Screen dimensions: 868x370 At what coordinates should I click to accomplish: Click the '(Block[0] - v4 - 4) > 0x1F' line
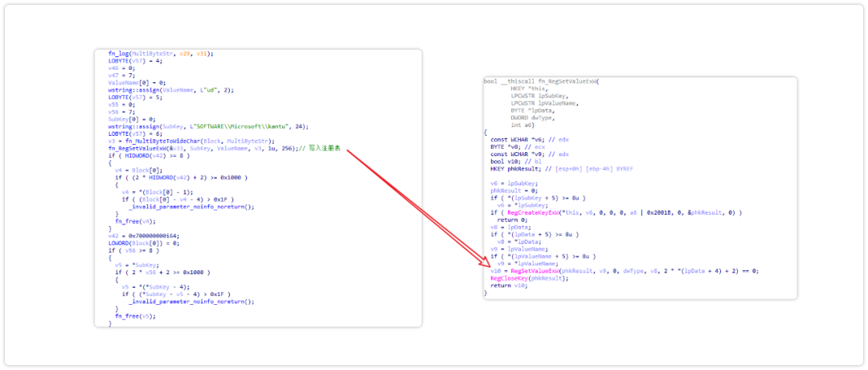click(178, 199)
